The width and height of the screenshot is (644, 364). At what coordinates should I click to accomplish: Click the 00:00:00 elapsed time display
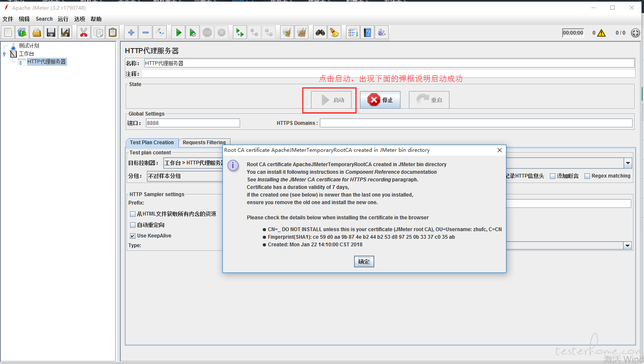573,33
